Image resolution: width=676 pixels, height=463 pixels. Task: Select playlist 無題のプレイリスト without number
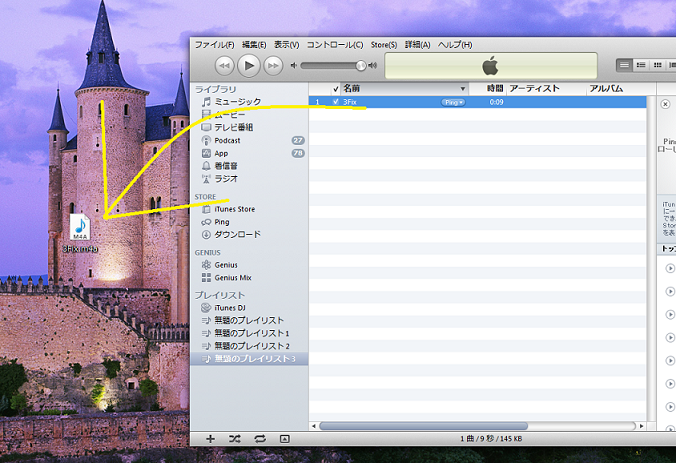[x=249, y=320]
